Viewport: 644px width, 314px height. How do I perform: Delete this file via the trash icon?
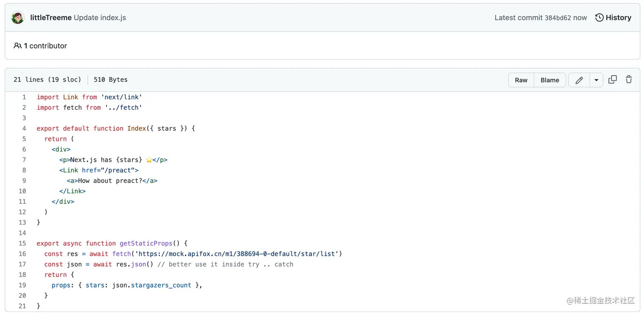pyautogui.click(x=629, y=80)
